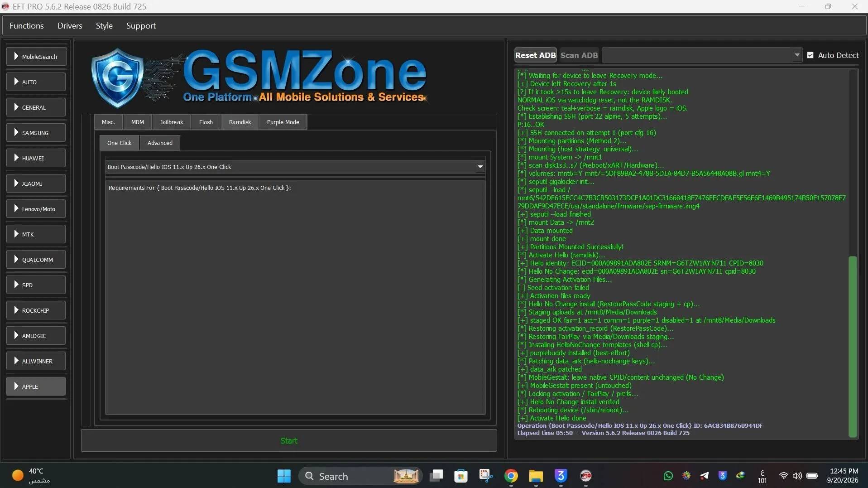Expand the SAMSUNG sidebar section

[36, 133]
